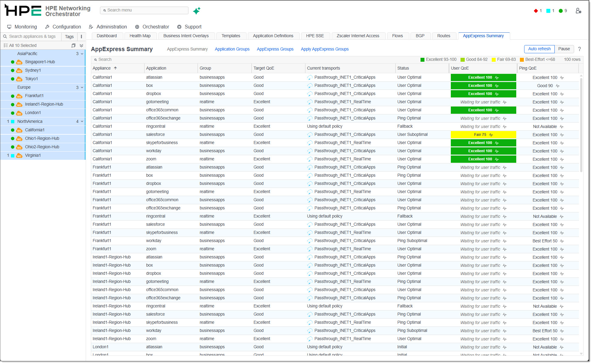Image resolution: width=592 pixels, height=364 pixels.
Task: Switch to the Routes tab
Action: tap(444, 36)
